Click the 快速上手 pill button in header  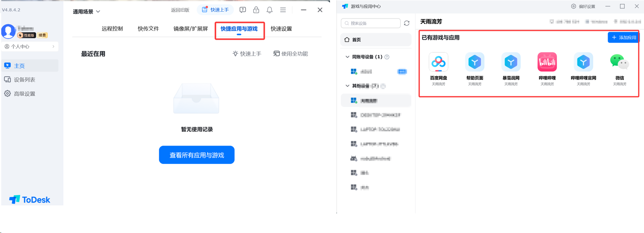click(215, 10)
